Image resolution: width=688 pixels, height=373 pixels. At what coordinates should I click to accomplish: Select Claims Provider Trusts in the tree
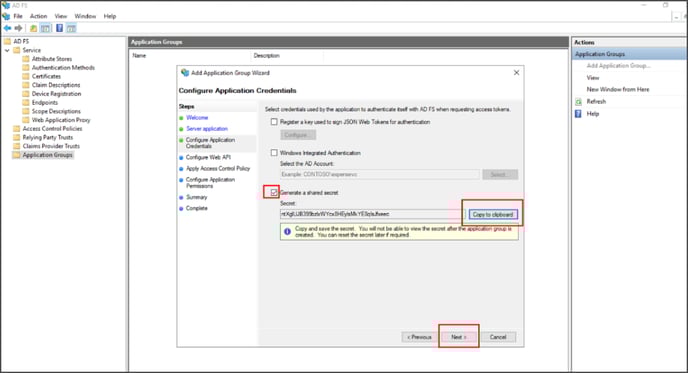tap(51, 146)
